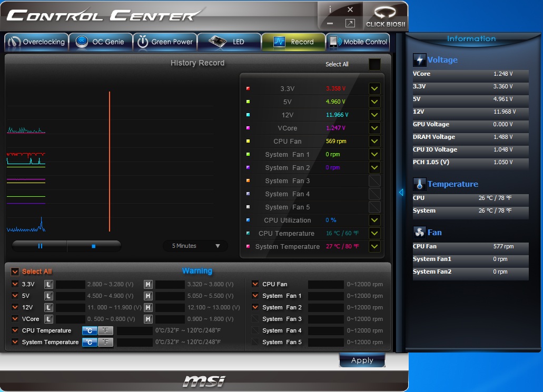
Task: Select Celsius for CPU Temperature warning
Action: (x=90, y=330)
